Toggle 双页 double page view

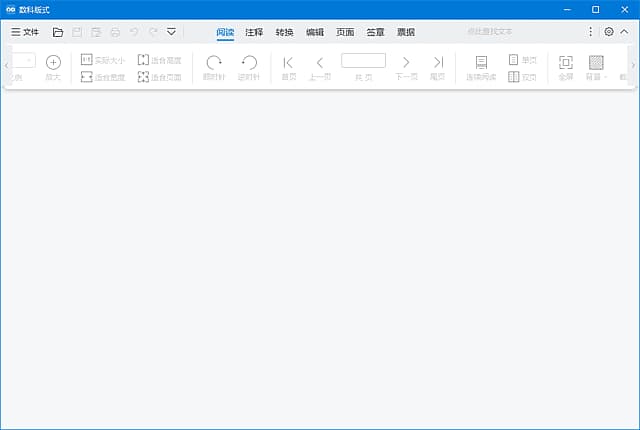[x=521, y=76]
